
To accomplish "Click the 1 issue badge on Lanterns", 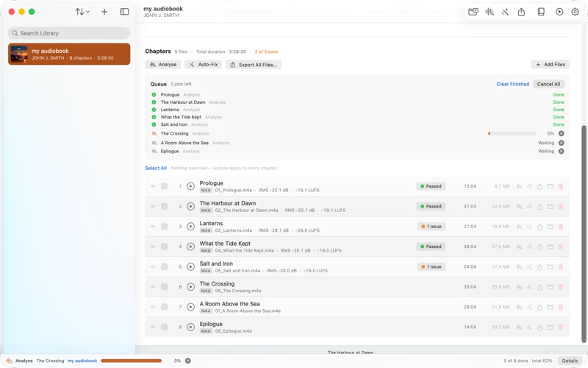I will pos(431,227).
